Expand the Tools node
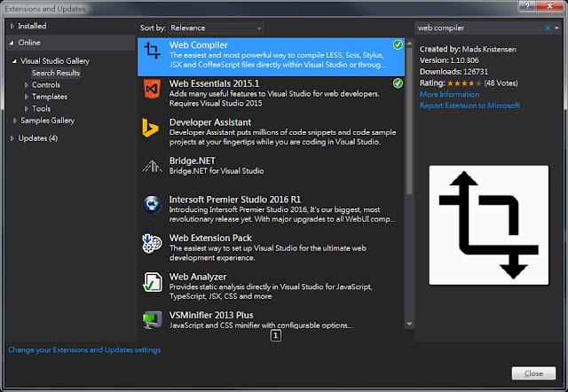 pyautogui.click(x=27, y=108)
